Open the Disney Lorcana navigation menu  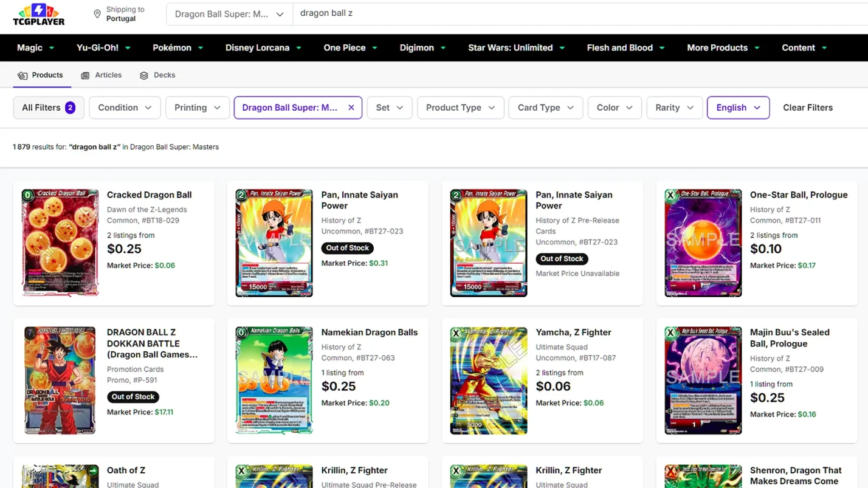(x=263, y=47)
